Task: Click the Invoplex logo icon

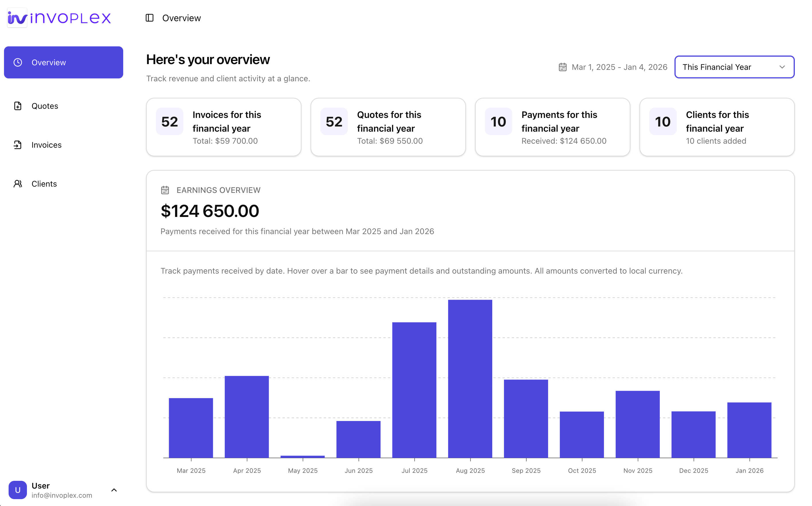Action: (x=17, y=18)
